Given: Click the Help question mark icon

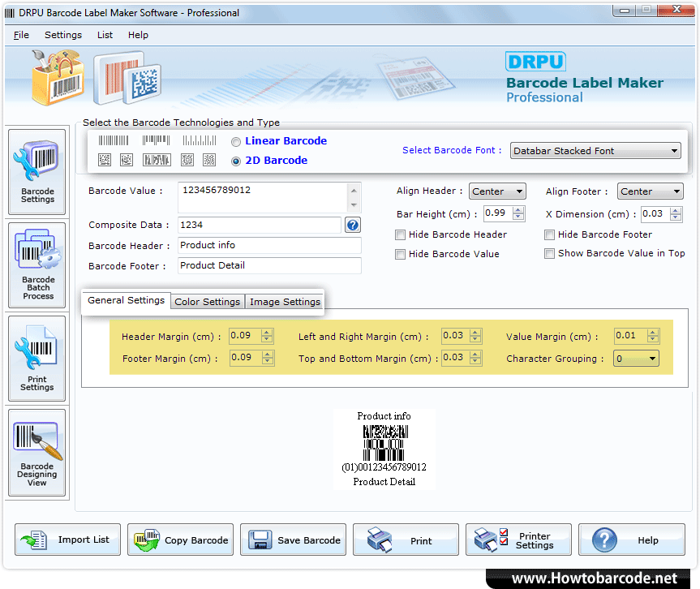Looking at the screenshot, I should 604,540.
